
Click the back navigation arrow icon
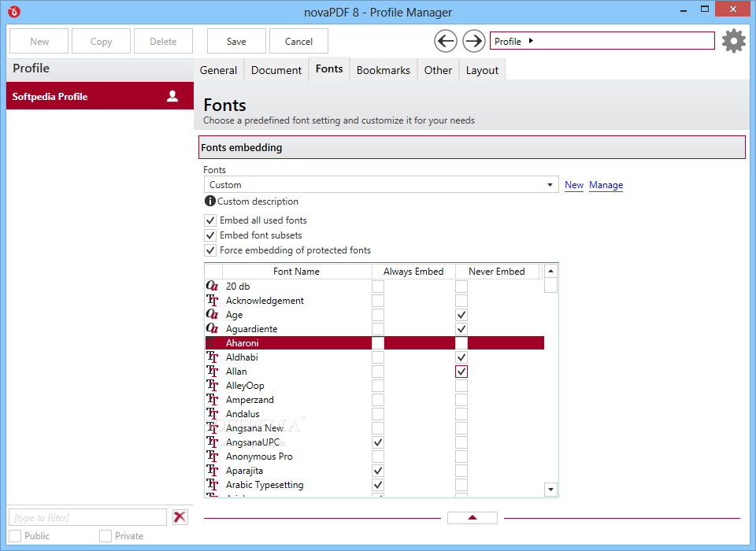446,41
